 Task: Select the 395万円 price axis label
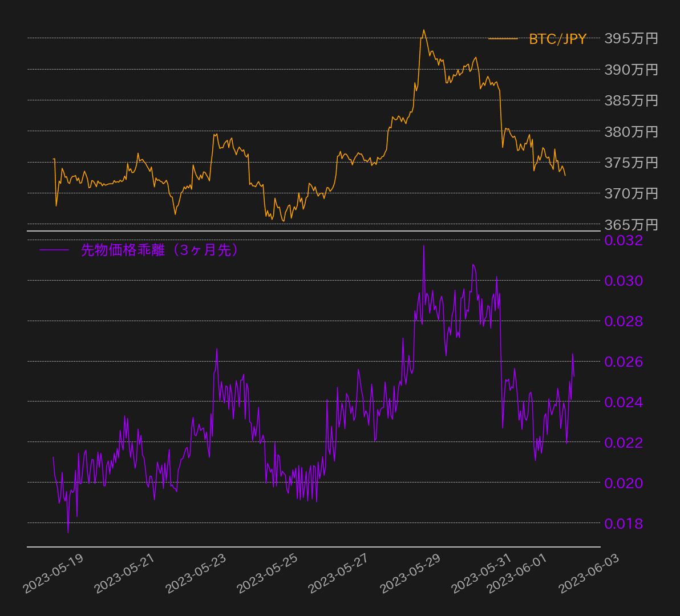tap(631, 39)
